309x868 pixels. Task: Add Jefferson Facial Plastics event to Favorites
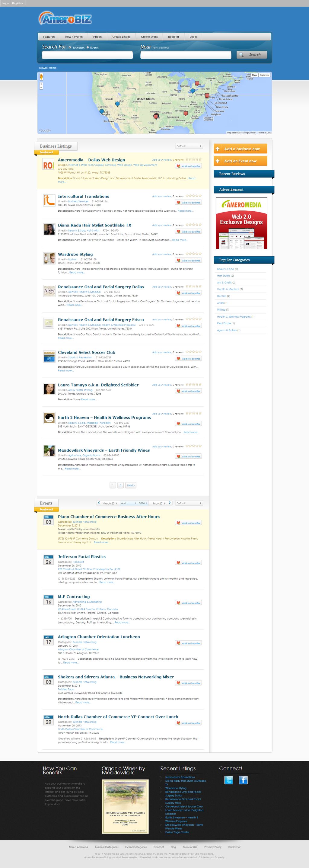[189, 563]
